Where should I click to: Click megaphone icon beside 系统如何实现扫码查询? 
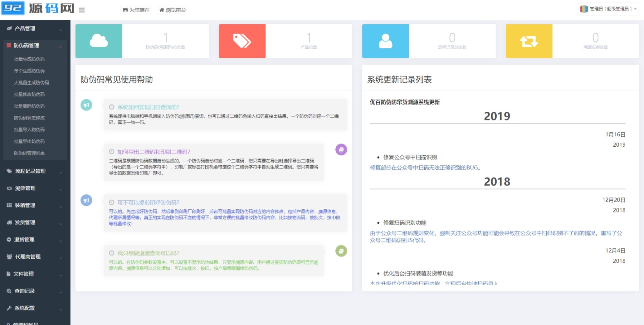tap(86, 105)
